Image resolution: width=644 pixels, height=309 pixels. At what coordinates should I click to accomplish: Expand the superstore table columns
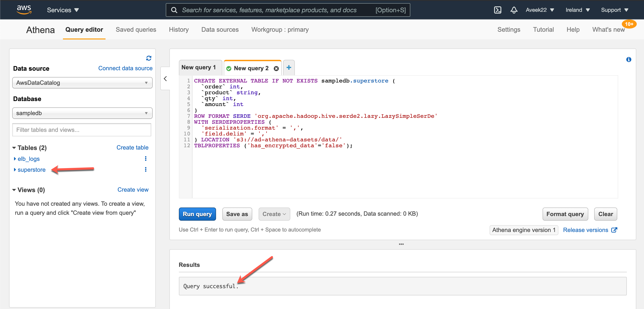point(15,170)
